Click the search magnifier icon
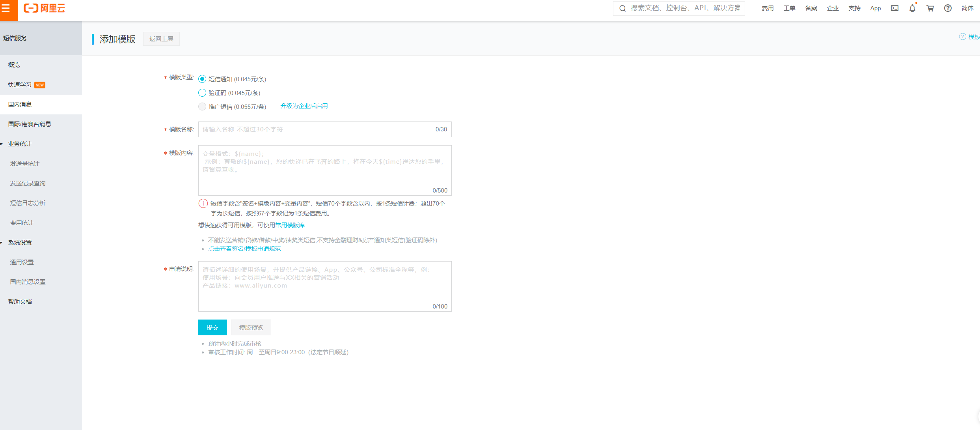The image size is (980, 430). coord(622,8)
